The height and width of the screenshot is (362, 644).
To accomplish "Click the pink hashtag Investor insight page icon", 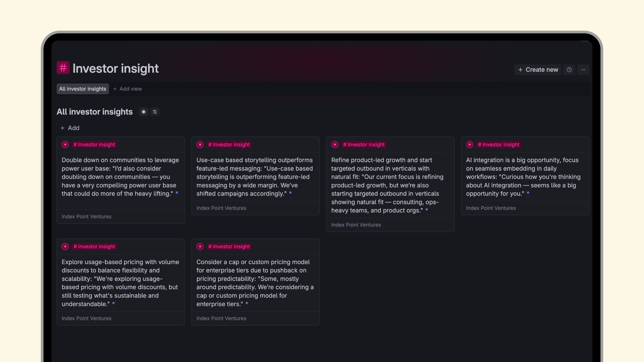I will coord(63,68).
